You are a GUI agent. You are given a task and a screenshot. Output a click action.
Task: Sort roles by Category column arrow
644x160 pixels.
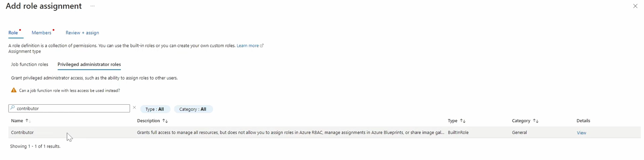(x=536, y=121)
